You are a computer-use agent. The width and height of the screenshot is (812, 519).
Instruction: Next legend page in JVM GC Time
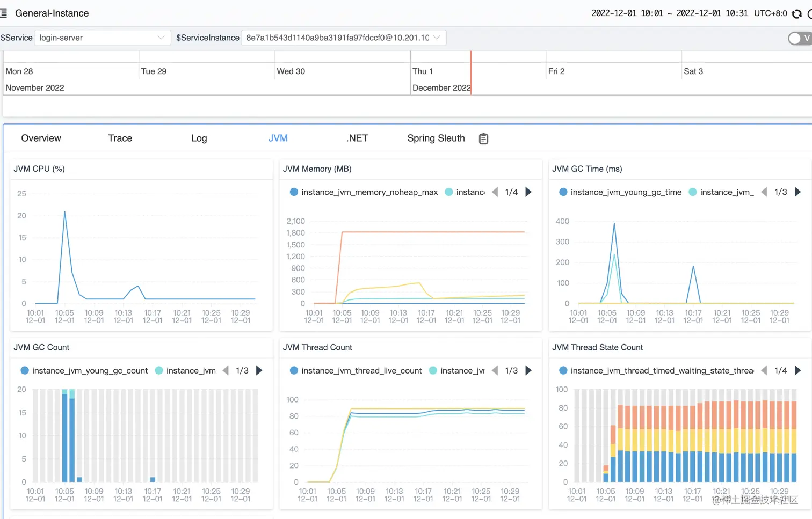click(x=798, y=192)
